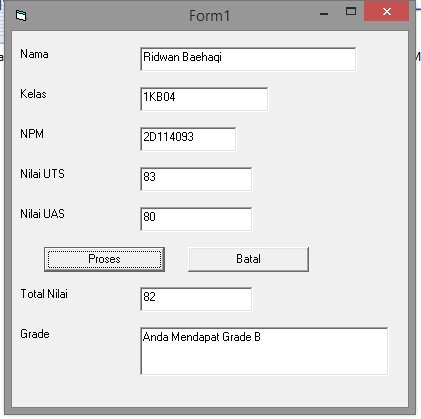Click the Nilai UTS label
The height and width of the screenshot is (419, 421).
(42, 174)
